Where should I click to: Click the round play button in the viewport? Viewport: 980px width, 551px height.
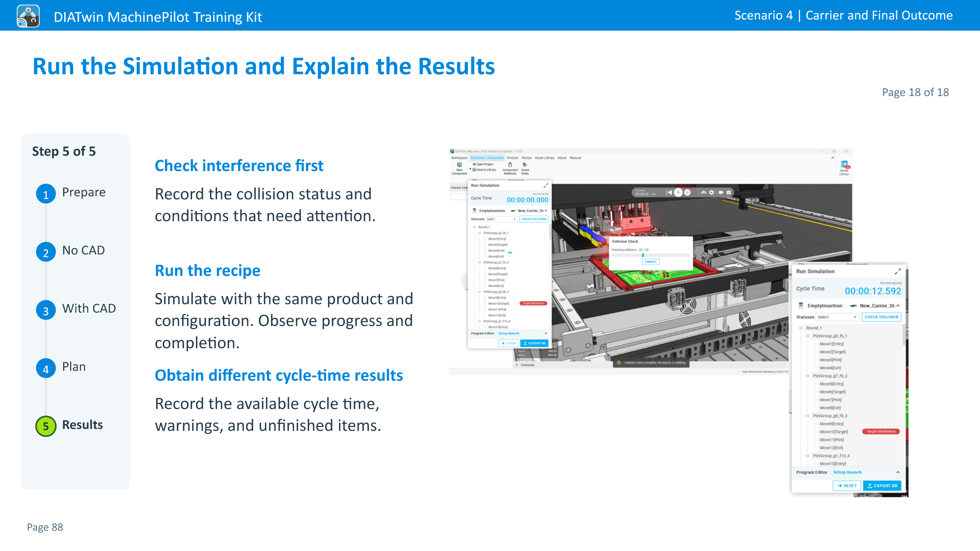(x=678, y=192)
